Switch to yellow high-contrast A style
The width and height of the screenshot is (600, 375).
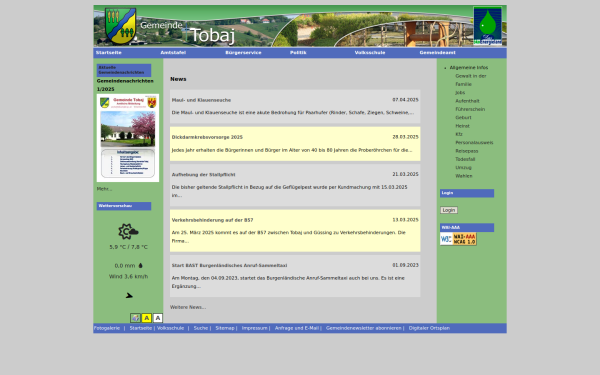click(147, 318)
